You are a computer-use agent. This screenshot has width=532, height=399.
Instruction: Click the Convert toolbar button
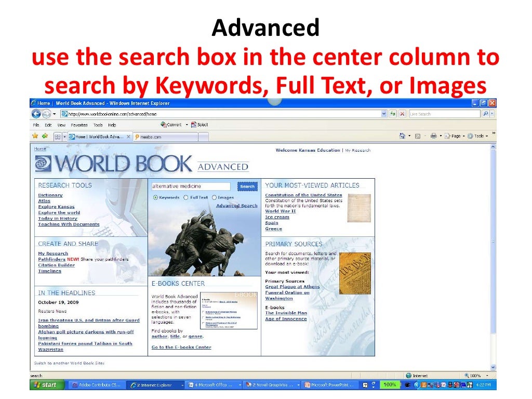(x=171, y=125)
